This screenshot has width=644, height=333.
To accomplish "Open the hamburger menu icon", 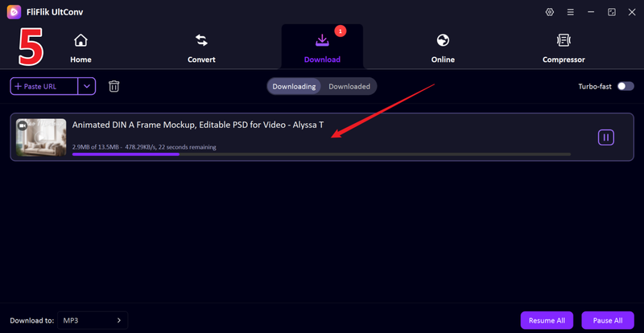I will (x=571, y=12).
